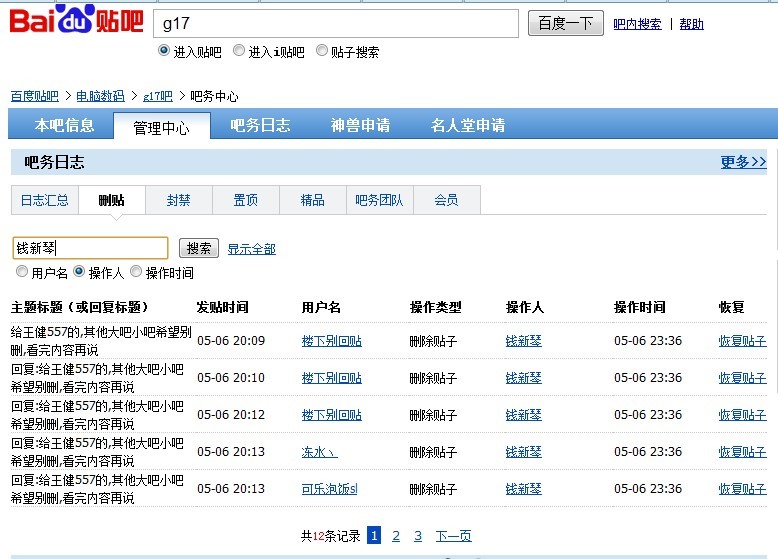This screenshot has height=559, width=778.
Task: Go to page 2 of records
Action: (396, 536)
